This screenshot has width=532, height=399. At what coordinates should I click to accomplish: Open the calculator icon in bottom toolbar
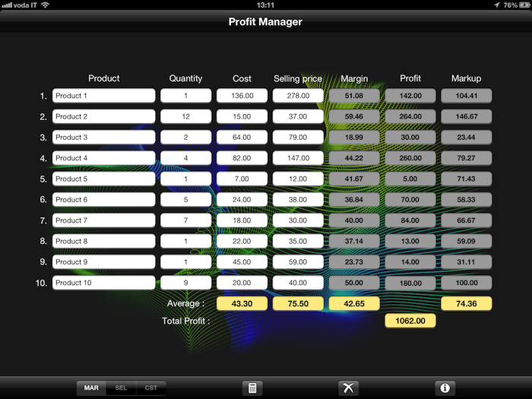[252, 388]
